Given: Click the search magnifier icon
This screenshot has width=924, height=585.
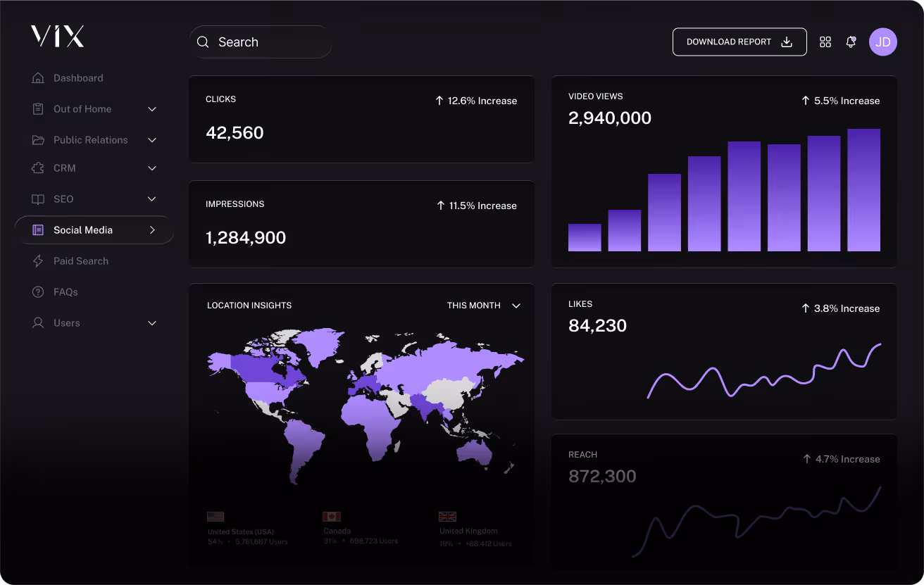Looking at the screenshot, I should coord(203,42).
